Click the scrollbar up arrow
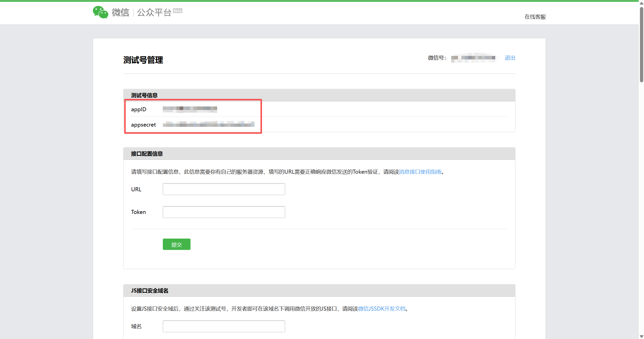The width and height of the screenshot is (644, 339). coord(641,3)
